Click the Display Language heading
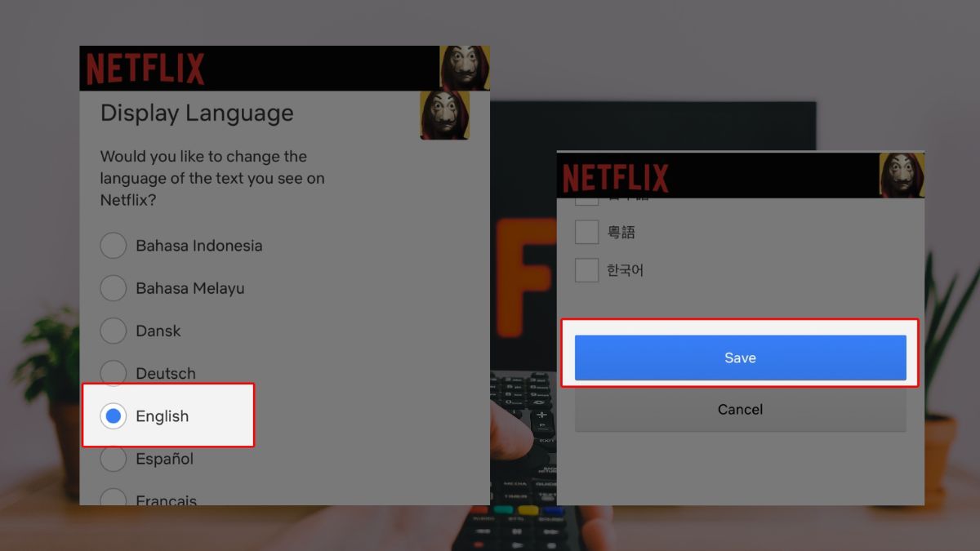The width and height of the screenshot is (980, 551). tap(197, 113)
